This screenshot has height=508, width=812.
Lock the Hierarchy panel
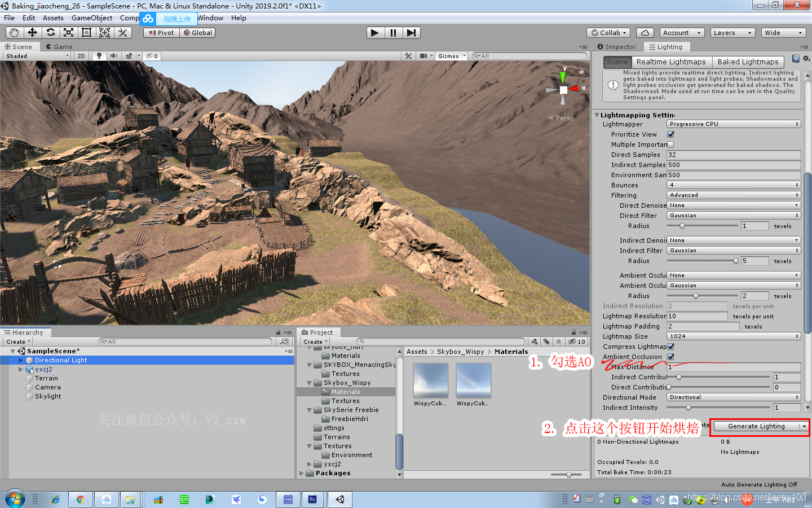[278, 332]
